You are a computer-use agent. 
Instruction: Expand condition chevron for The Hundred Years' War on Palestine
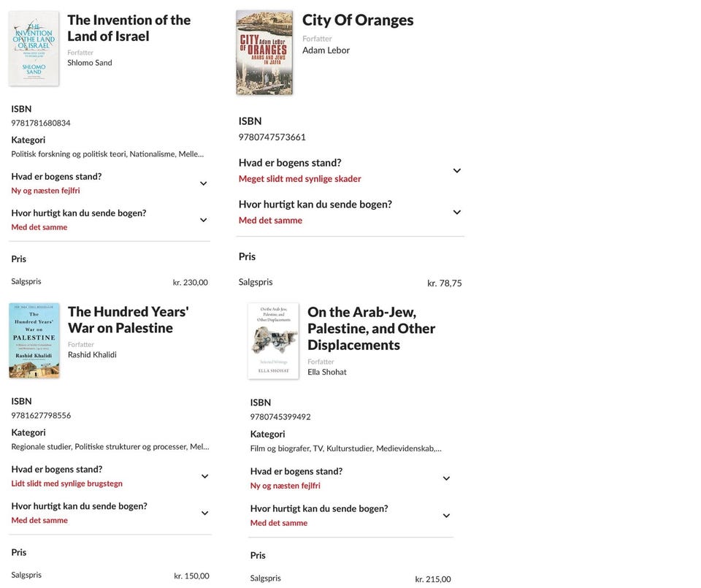[205, 476]
